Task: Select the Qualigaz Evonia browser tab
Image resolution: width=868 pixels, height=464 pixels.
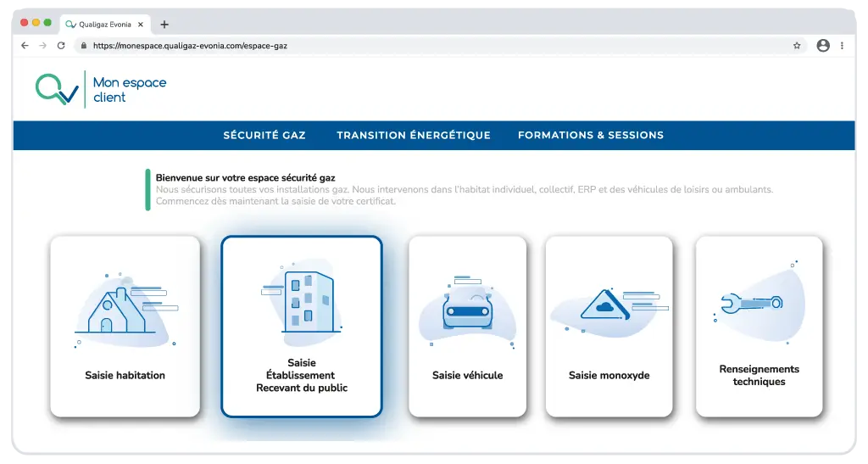Action: 104,25
